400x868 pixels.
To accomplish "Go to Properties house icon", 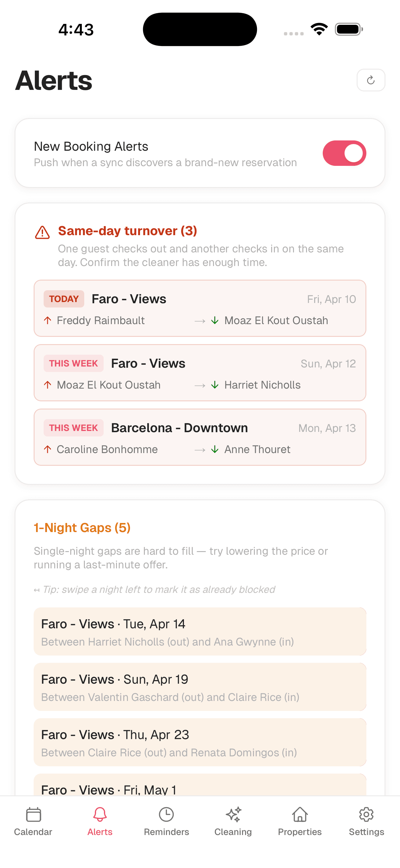I will point(300,815).
